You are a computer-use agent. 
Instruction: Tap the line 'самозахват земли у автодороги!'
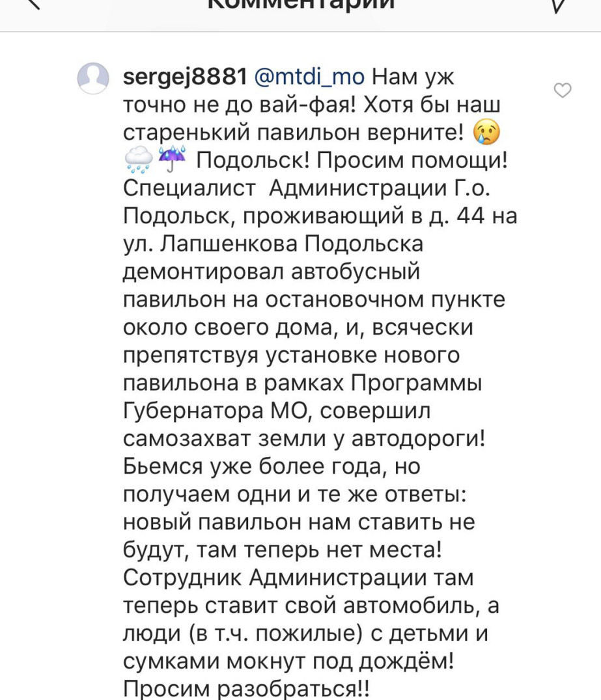(x=303, y=440)
